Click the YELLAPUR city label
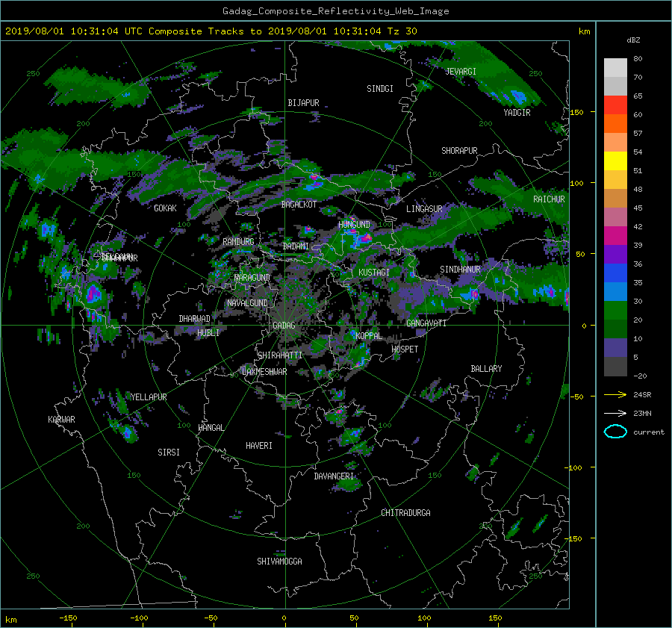Image resolution: width=672 pixels, height=628 pixels. click(x=149, y=397)
